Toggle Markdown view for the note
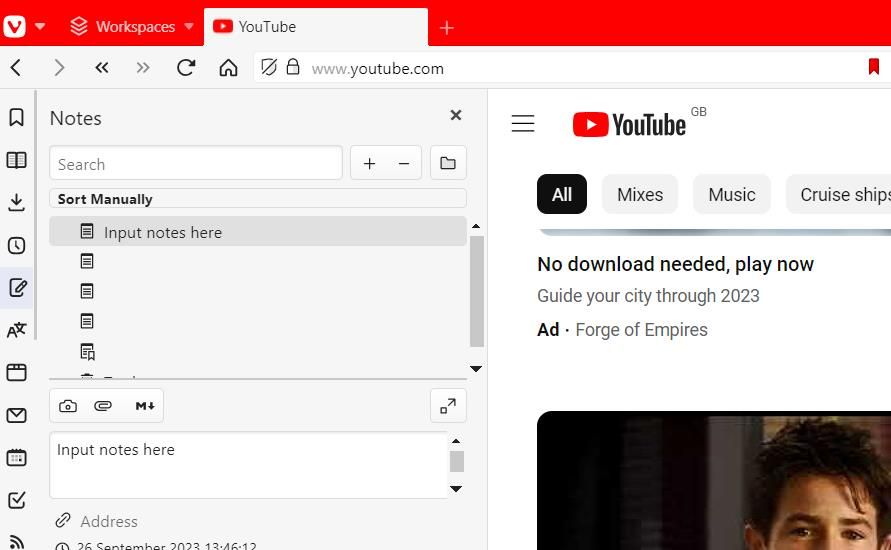 click(145, 406)
